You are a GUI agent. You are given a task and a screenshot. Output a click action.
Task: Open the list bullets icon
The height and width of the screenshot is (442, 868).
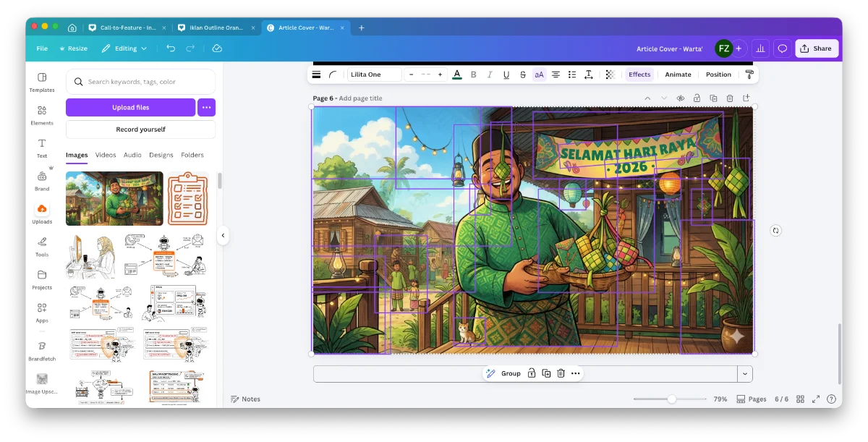coord(572,75)
